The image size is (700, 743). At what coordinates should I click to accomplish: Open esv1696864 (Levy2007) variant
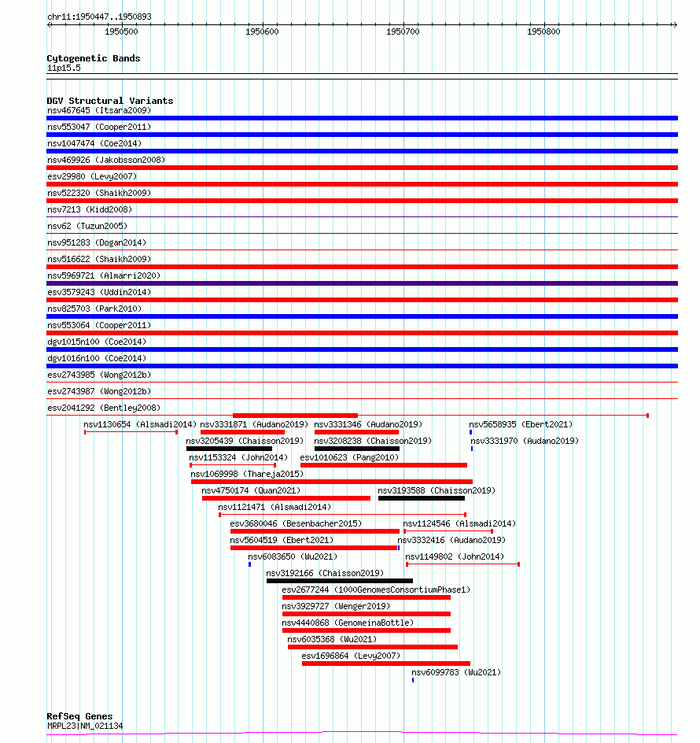351,656
